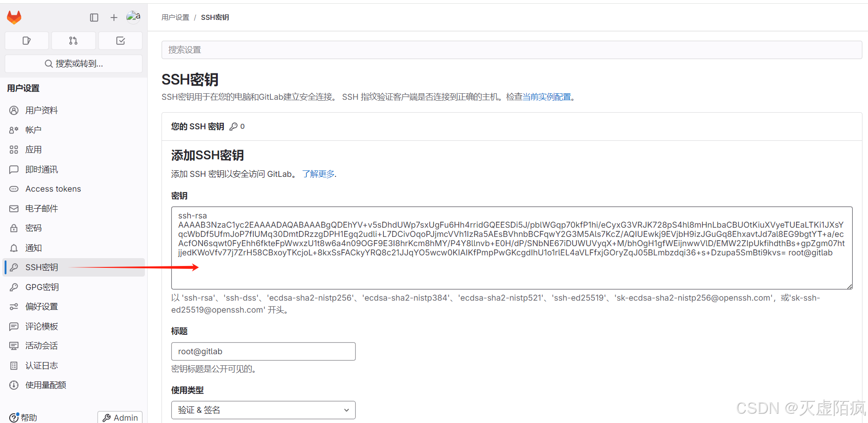This screenshot has height=423, width=868.
Task: Open the 使用类型 usage type dropdown
Action: 263,410
